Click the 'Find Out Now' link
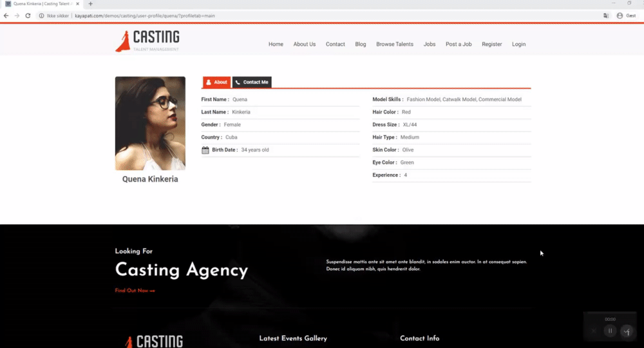The height and width of the screenshot is (348, 644). point(135,291)
